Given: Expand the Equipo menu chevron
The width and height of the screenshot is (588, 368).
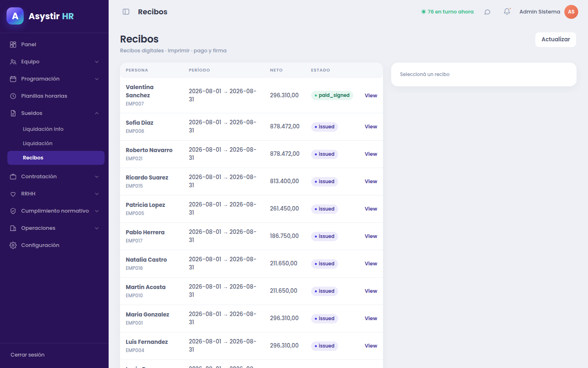Looking at the screenshot, I should 97,62.
